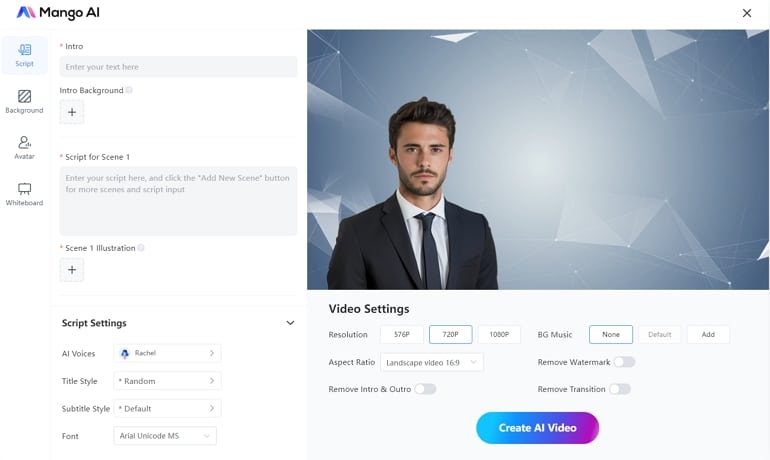Open the Background sidebar panel
770x460 pixels.
[25, 102]
